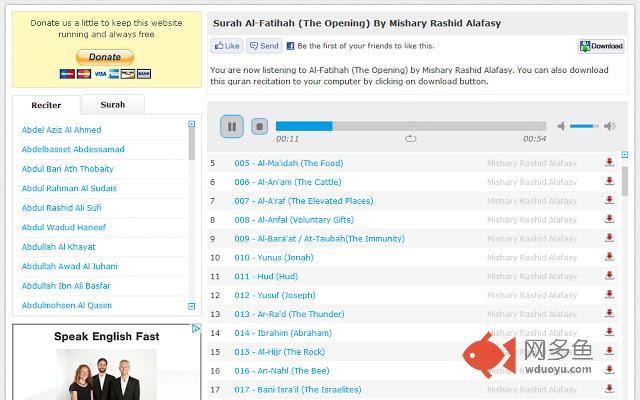The image size is (640, 400).
Task: Play 015 - Al-Hijr (The Rock)
Action: coord(280,352)
